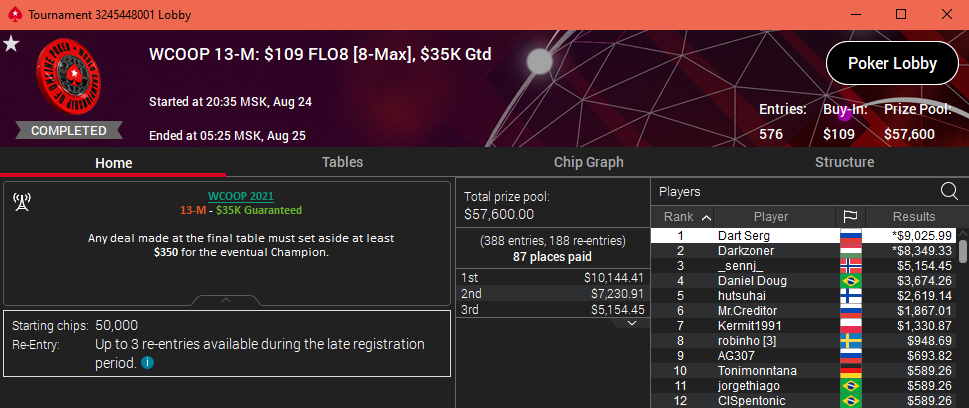Viewport: 969px width, 408px height.
Task: Go to the Structure tab
Action: (844, 163)
